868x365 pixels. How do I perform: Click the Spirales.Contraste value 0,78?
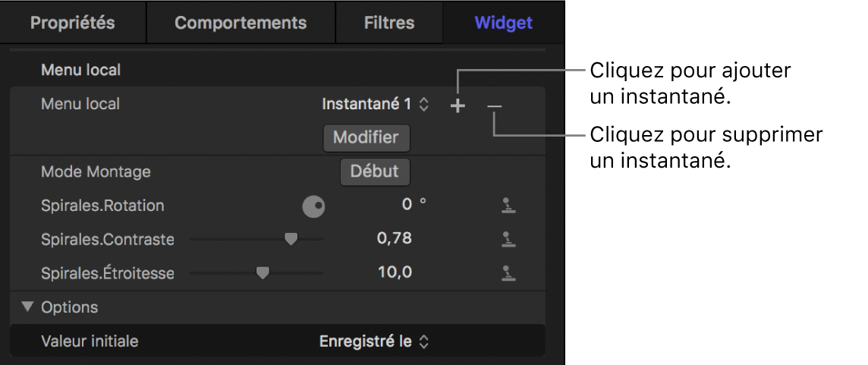click(395, 239)
